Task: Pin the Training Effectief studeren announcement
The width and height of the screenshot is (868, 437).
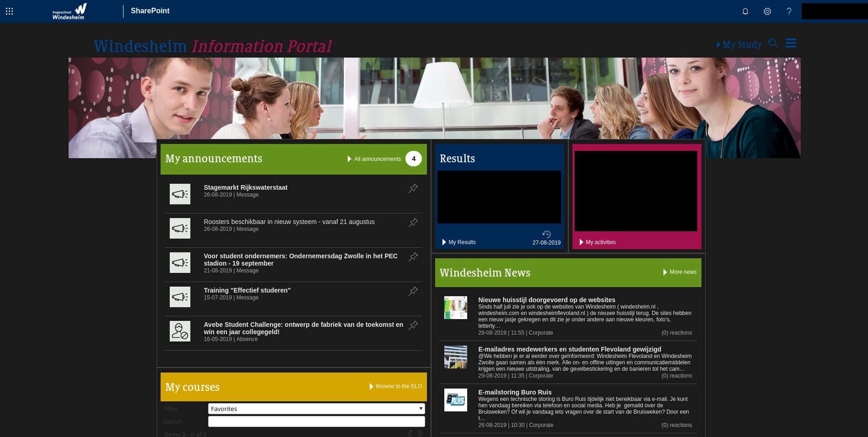Action: point(413,291)
